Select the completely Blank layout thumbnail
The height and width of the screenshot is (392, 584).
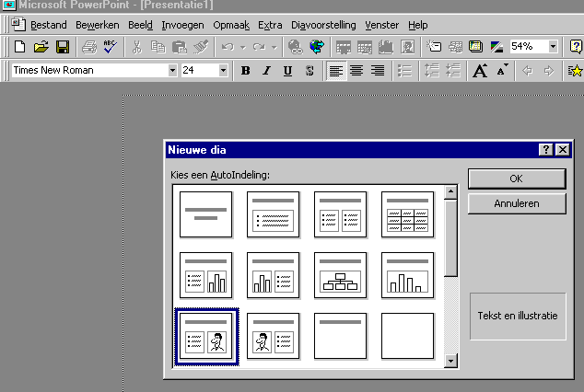[x=407, y=336]
